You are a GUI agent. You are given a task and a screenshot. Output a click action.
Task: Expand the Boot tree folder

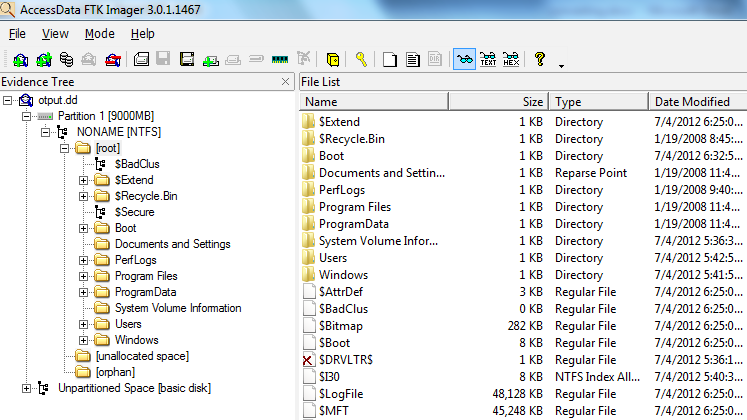point(83,229)
